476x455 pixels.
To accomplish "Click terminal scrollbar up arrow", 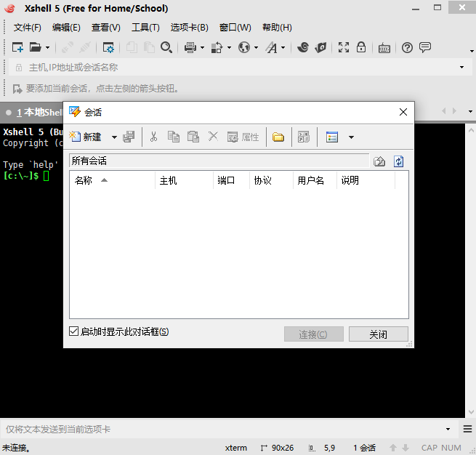I will pyautogui.click(x=471, y=131).
